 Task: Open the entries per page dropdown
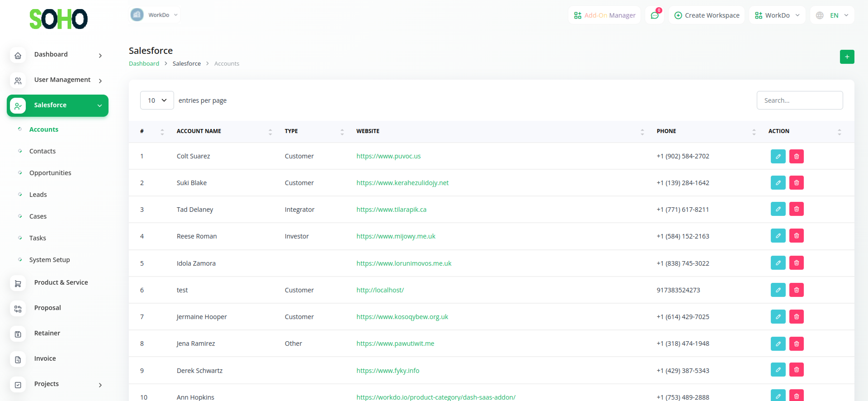coord(157,100)
